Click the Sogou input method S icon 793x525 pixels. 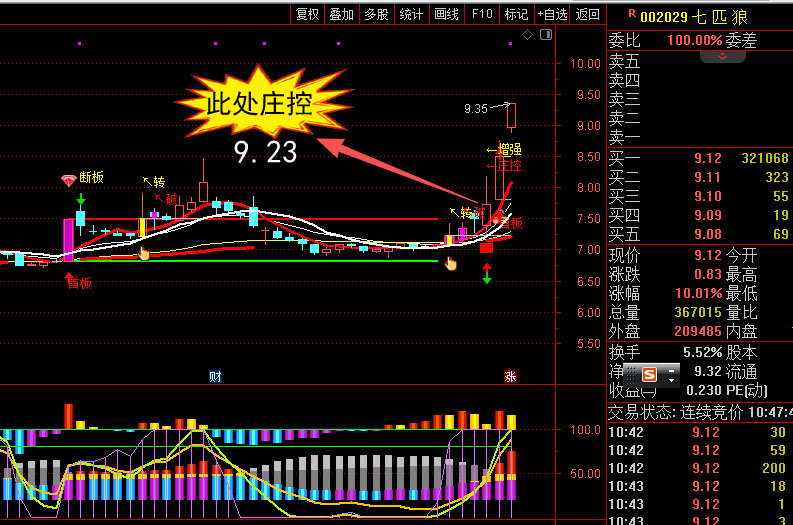(650, 374)
